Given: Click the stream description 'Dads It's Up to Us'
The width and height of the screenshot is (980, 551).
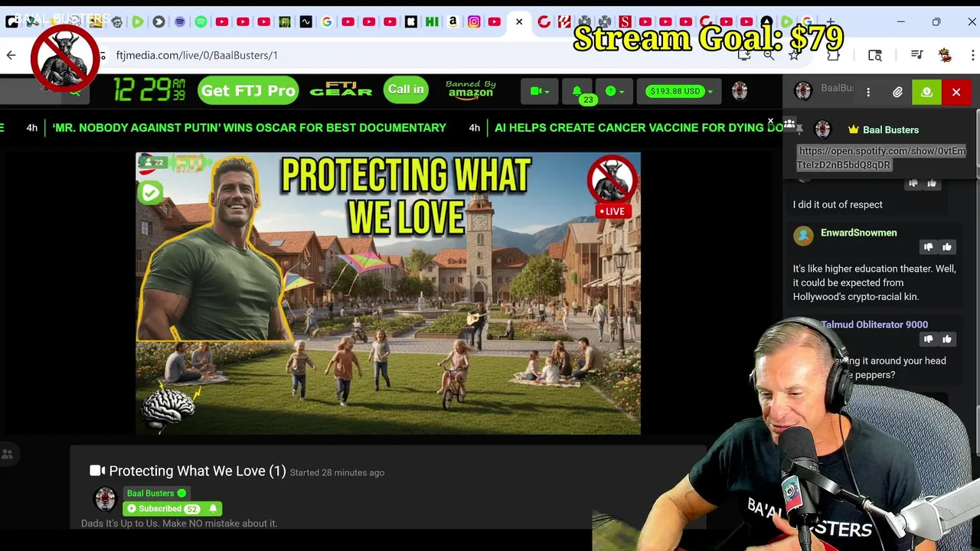Looking at the screenshot, I should (x=179, y=523).
